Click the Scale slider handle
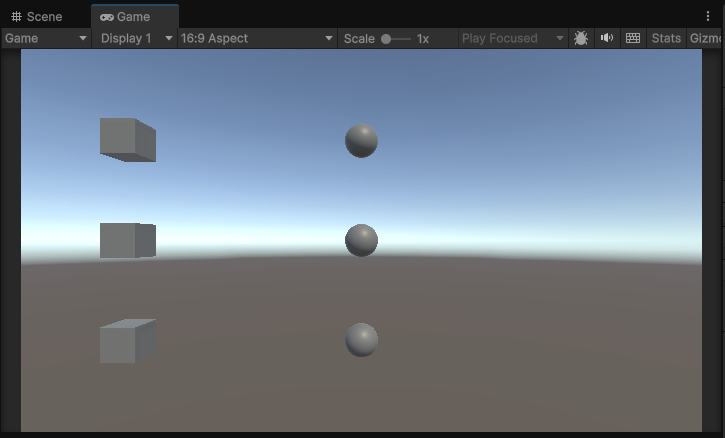The height and width of the screenshot is (438, 725). (386, 39)
